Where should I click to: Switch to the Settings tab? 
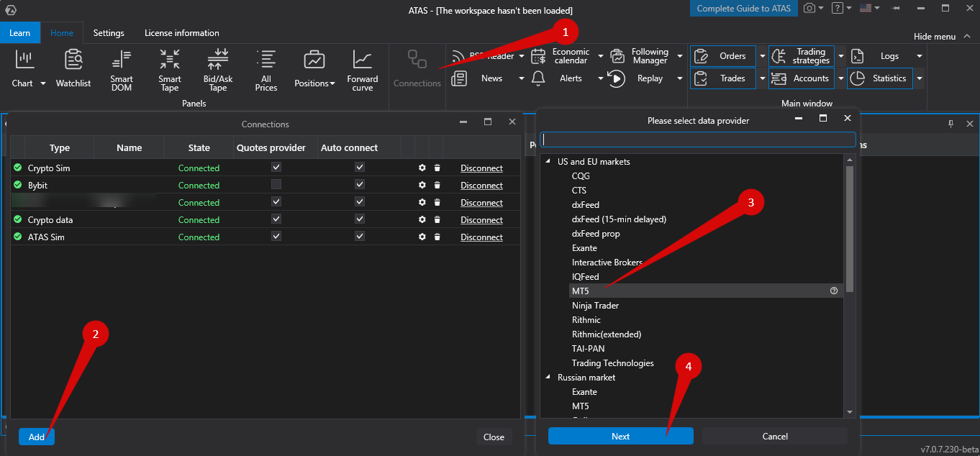(109, 33)
